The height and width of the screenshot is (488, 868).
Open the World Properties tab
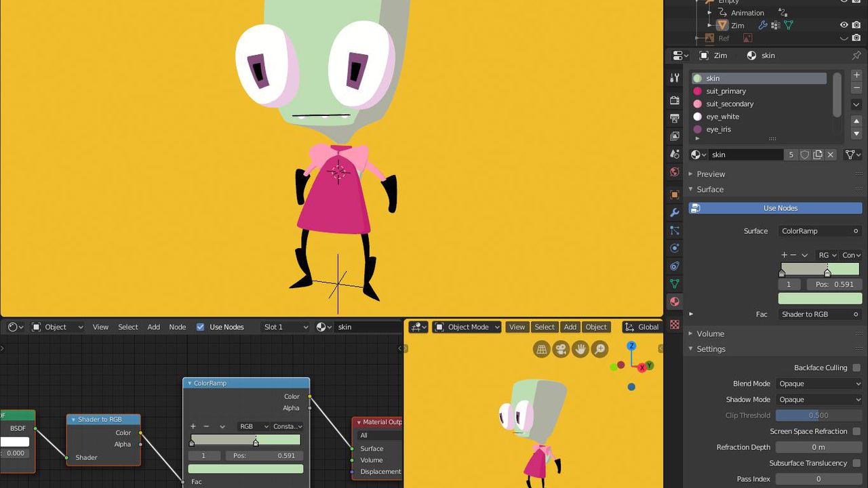click(675, 171)
